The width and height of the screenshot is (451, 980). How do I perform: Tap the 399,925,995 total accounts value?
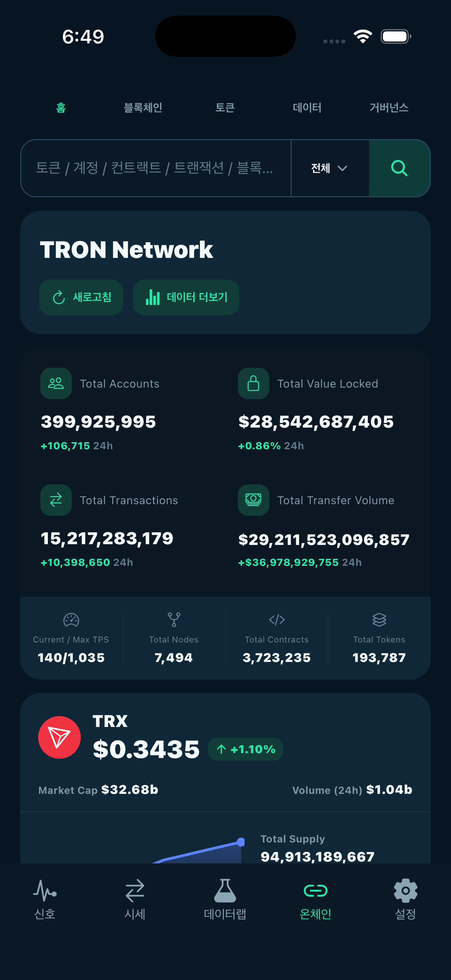(x=99, y=422)
